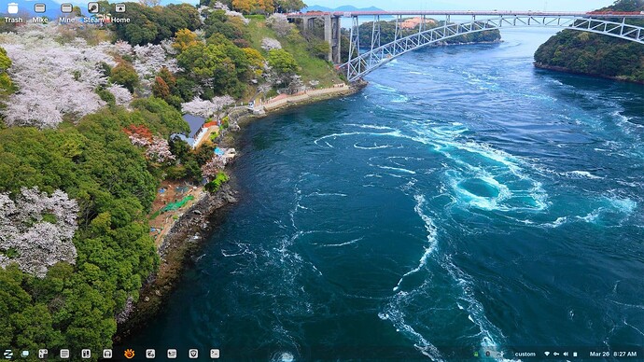
Task: Open the Wi-Fi network indicator
Action: pos(547,354)
